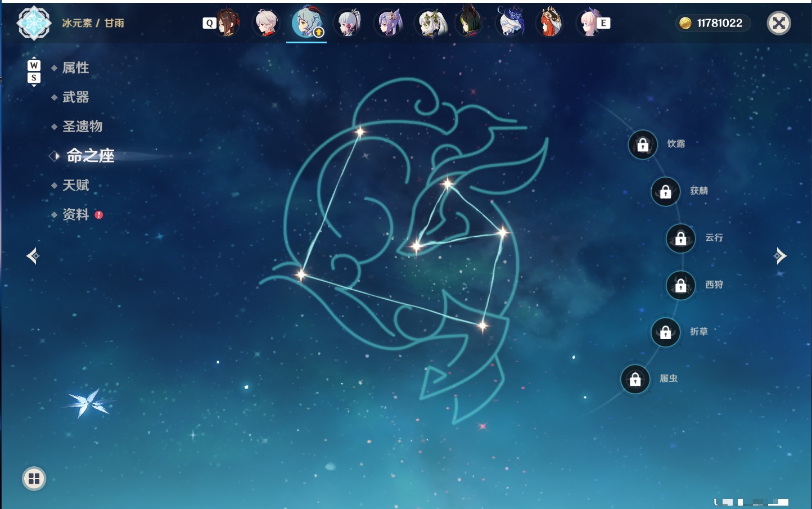
Task: Open the 天赋 talents page
Action: pos(75,185)
